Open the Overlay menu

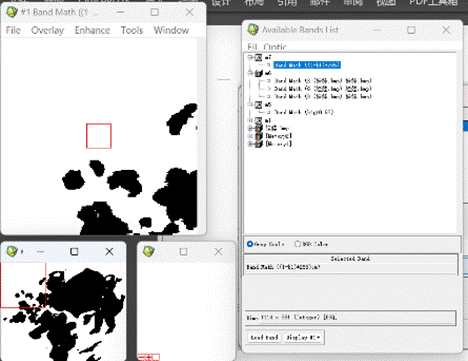pos(48,30)
